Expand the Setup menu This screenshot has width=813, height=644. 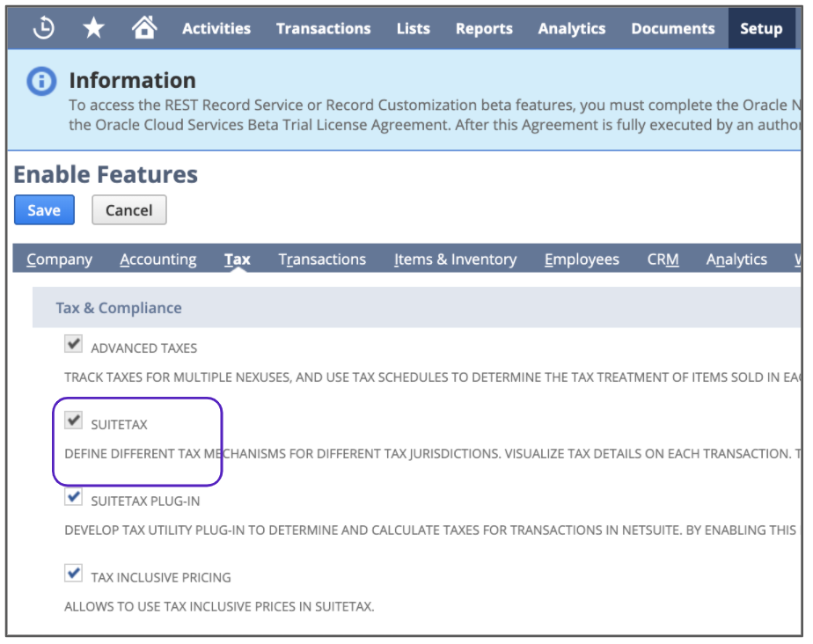(x=760, y=29)
